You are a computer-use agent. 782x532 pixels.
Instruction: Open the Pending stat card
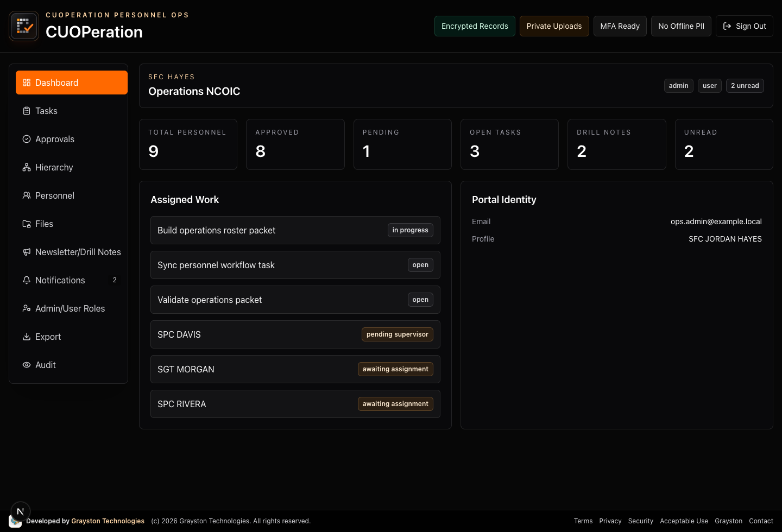click(402, 144)
